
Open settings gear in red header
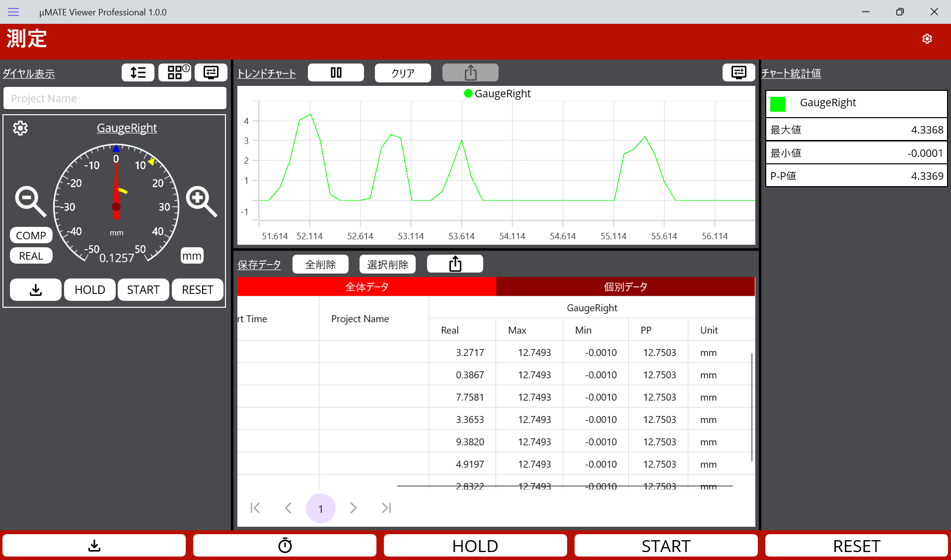[x=927, y=39]
